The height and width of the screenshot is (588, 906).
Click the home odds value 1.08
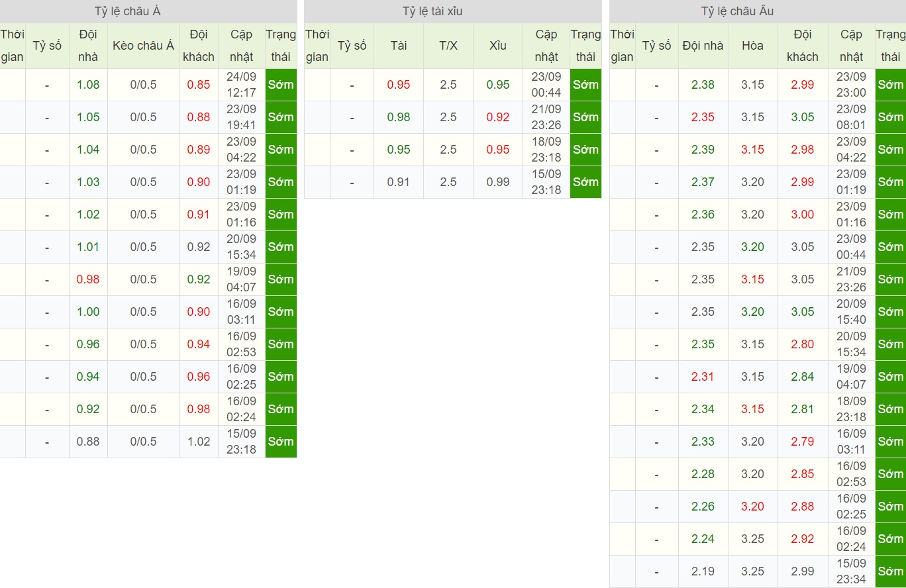(x=88, y=85)
